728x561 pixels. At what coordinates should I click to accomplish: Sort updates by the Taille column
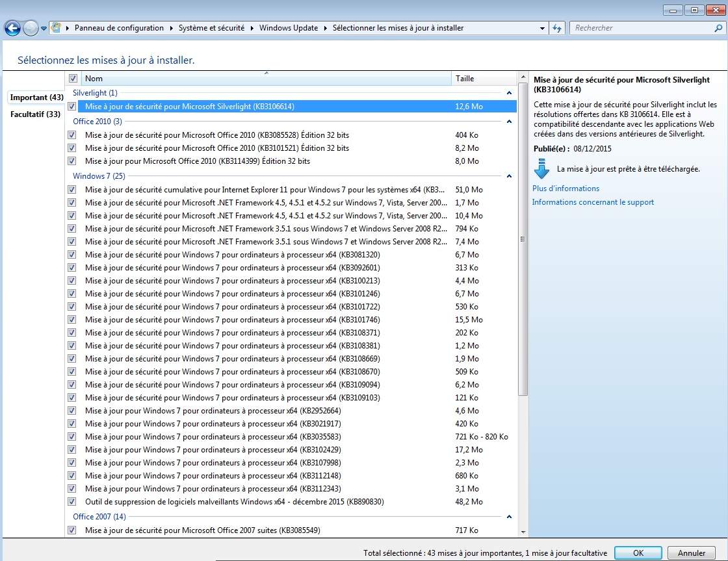(x=481, y=79)
